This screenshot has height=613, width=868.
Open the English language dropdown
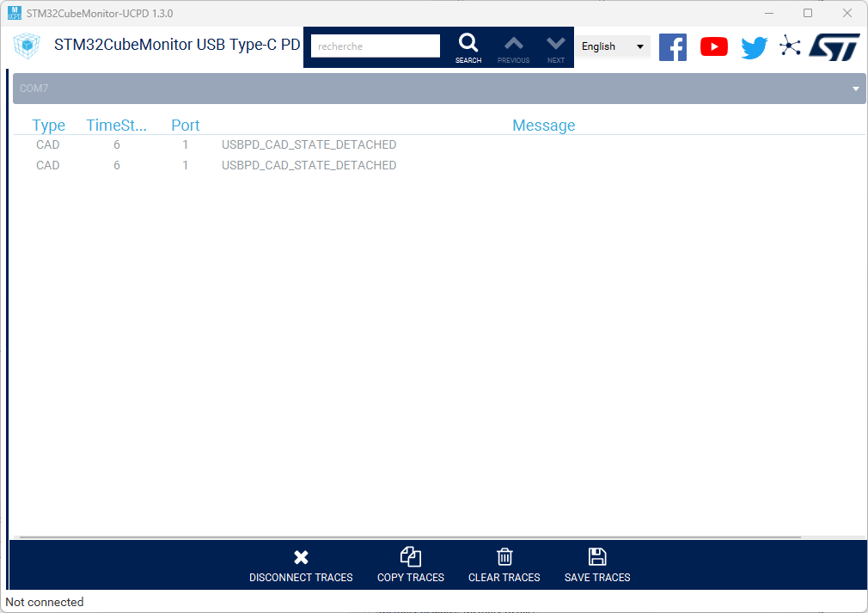(x=612, y=46)
